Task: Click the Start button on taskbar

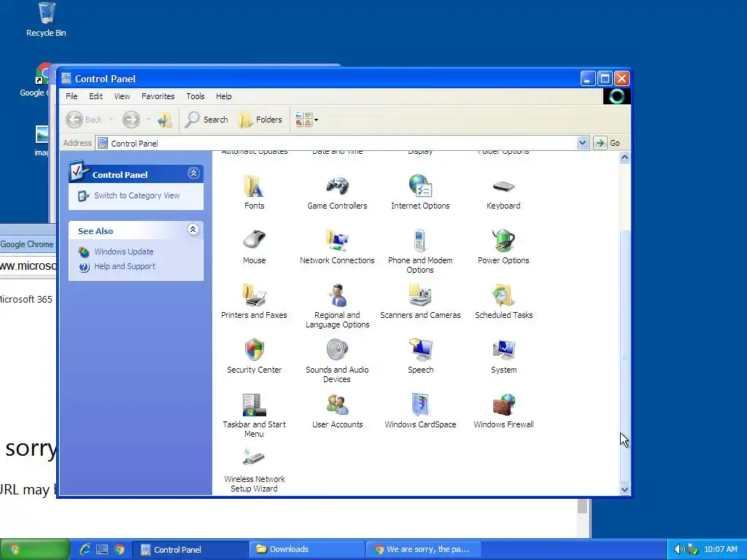Action: pyautogui.click(x=35, y=550)
